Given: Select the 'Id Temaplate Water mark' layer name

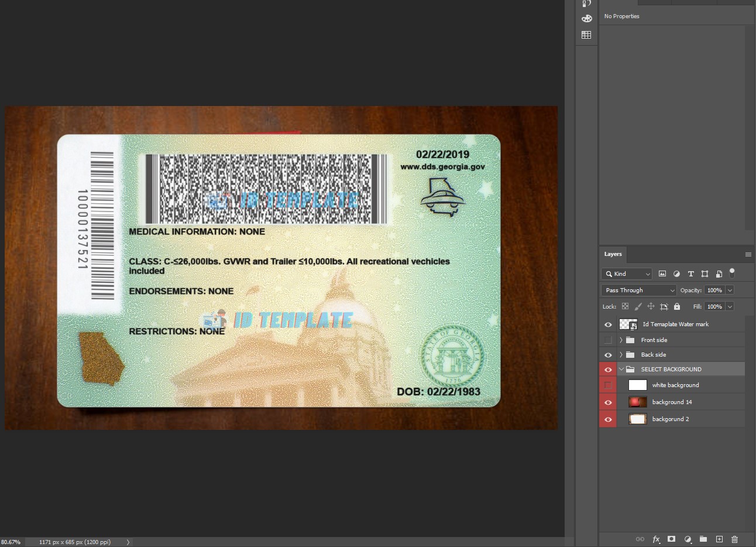Looking at the screenshot, I should point(675,324).
